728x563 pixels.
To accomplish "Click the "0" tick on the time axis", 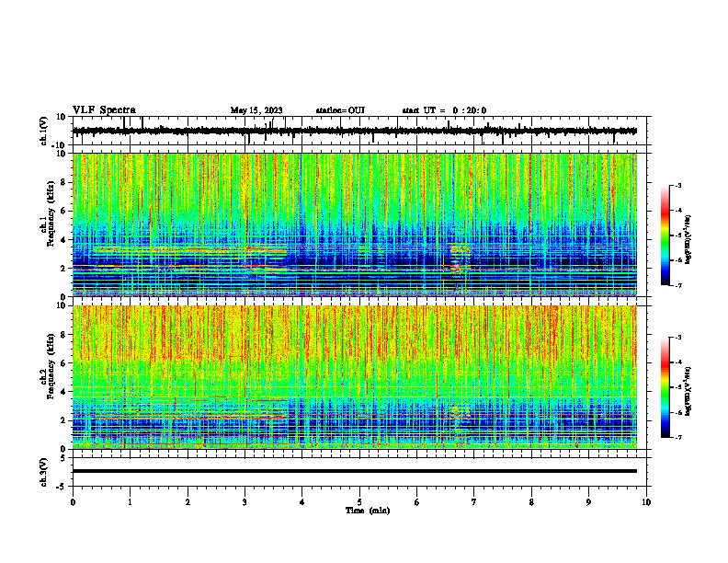I will [73, 502].
